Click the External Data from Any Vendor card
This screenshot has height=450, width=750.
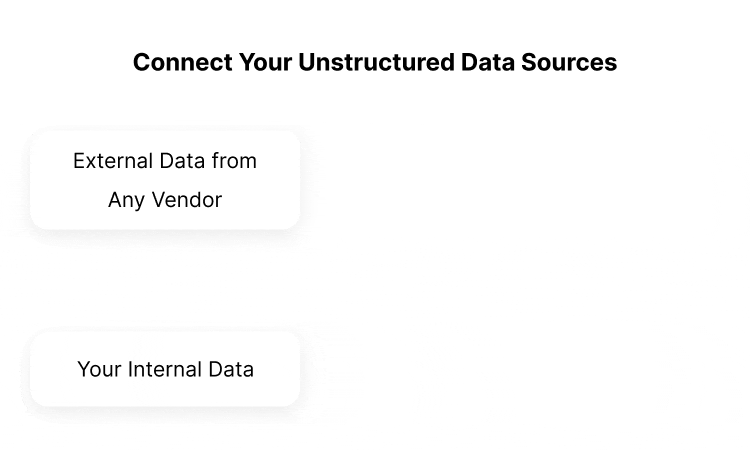click(165, 180)
